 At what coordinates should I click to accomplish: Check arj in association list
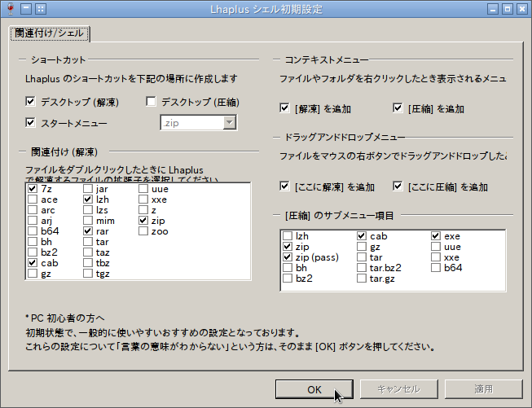click(33, 221)
